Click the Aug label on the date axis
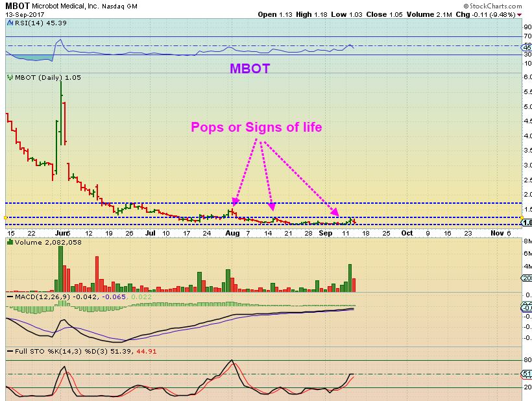This screenshot has width=532, height=401. point(232,233)
